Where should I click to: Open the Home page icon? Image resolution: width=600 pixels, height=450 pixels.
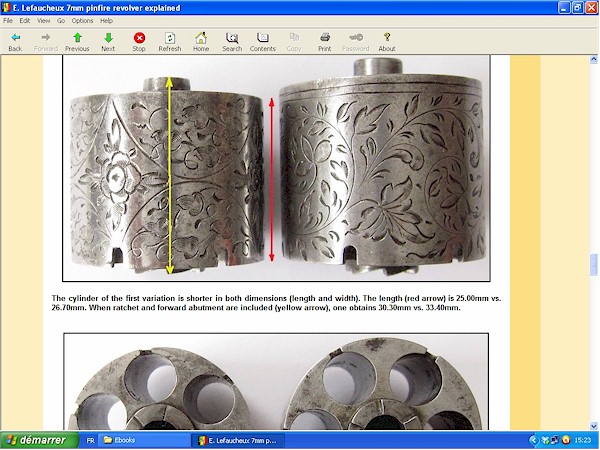tap(201, 38)
